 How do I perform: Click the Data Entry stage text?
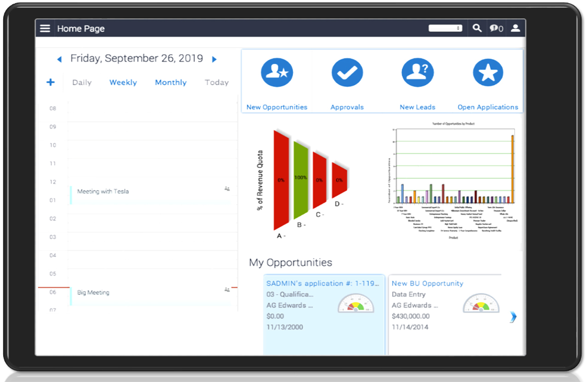click(408, 294)
